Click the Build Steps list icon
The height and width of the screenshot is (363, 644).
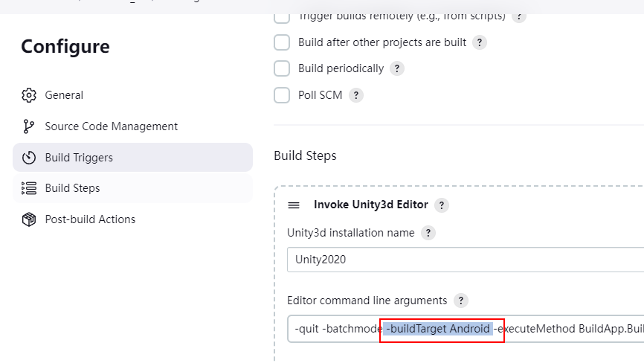click(x=29, y=188)
